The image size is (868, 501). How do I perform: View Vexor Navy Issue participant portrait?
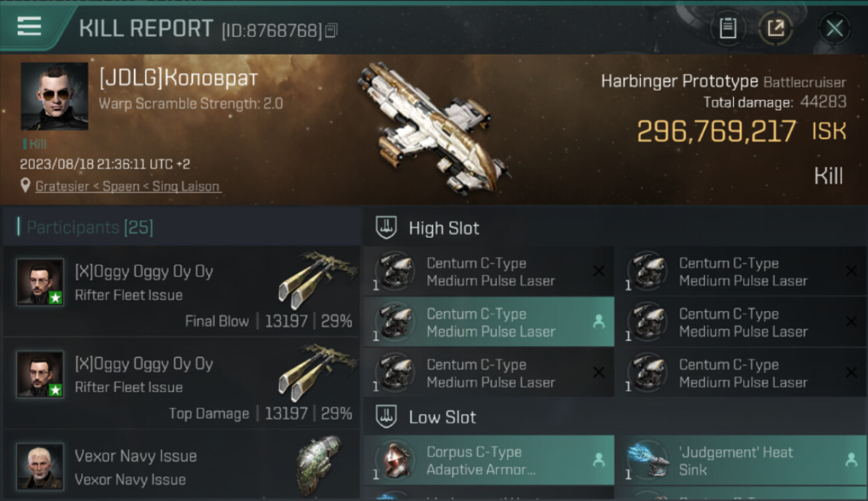click(40, 466)
